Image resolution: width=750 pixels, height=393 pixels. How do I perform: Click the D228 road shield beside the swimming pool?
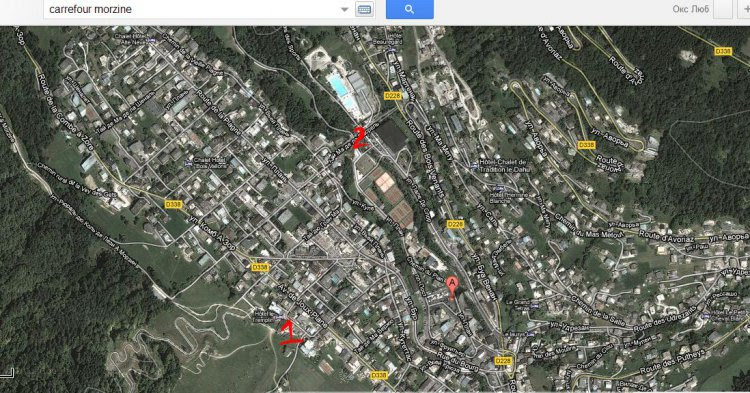[393, 96]
